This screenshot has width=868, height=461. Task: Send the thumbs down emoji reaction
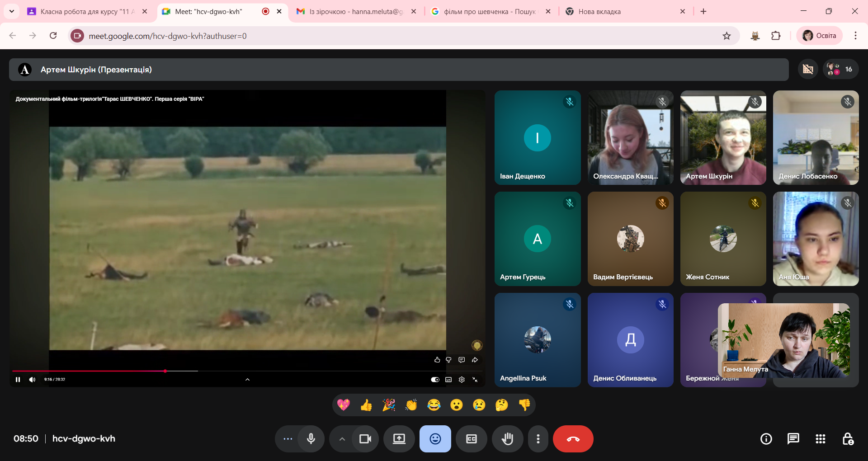(x=524, y=405)
